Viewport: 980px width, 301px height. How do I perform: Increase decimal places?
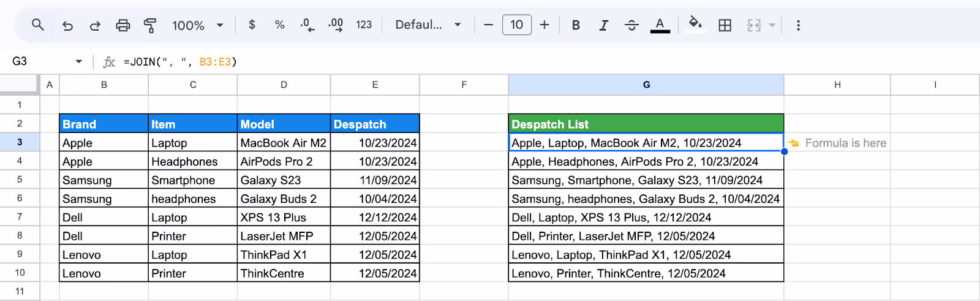pyautogui.click(x=336, y=25)
